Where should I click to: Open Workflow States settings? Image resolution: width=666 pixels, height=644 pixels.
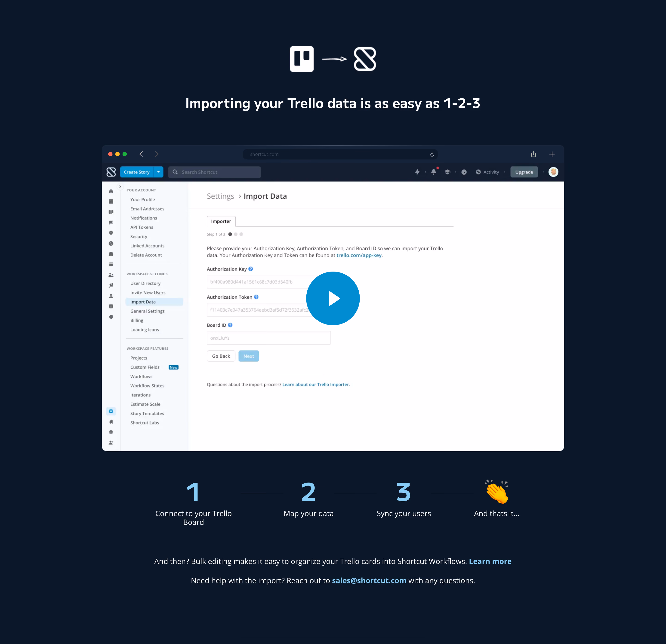147,386
